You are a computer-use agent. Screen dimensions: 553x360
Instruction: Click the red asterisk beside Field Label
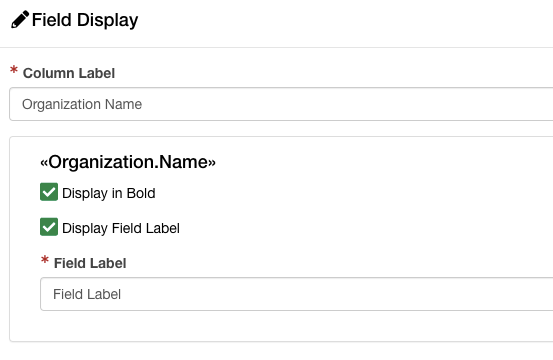[45, 260]
